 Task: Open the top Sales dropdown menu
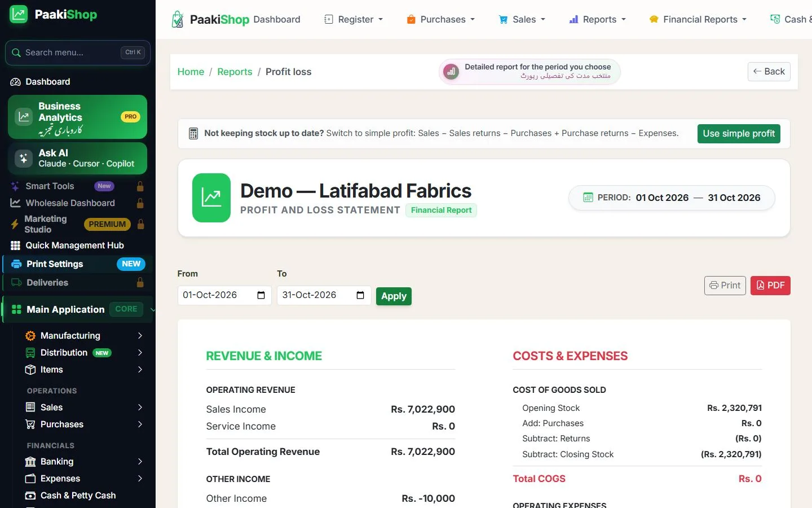(522, 19)
